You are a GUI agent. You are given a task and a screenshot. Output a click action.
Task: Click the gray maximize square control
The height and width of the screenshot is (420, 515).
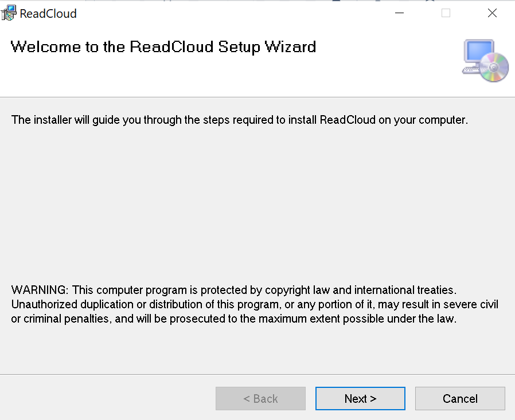click(x=446, y=13)
